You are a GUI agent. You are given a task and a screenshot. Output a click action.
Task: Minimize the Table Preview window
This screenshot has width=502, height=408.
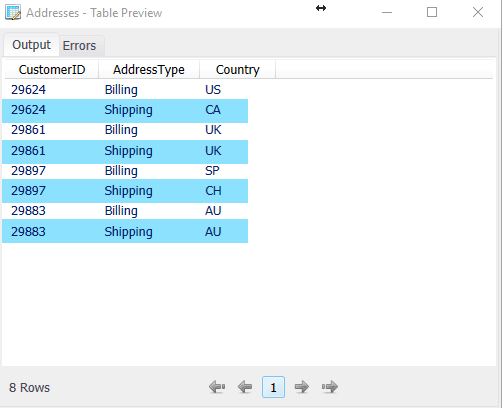[x=387, y=13]
